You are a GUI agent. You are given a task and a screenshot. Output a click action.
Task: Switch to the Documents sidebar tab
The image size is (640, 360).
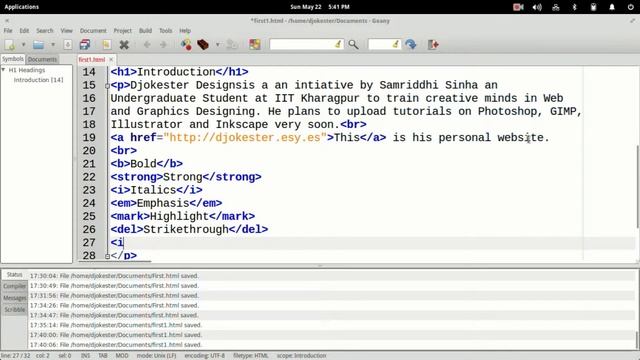coord(42,59)
